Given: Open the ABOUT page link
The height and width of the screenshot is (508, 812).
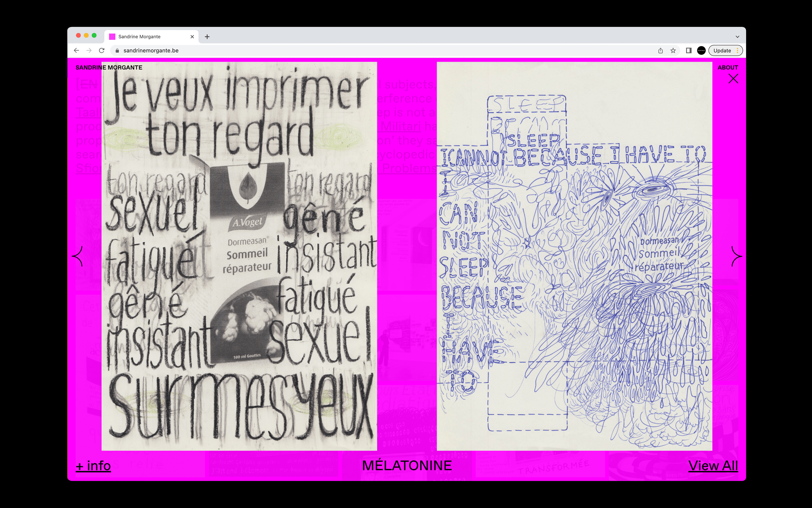Looking at the screenshot, I should click(x=727, y=67).
